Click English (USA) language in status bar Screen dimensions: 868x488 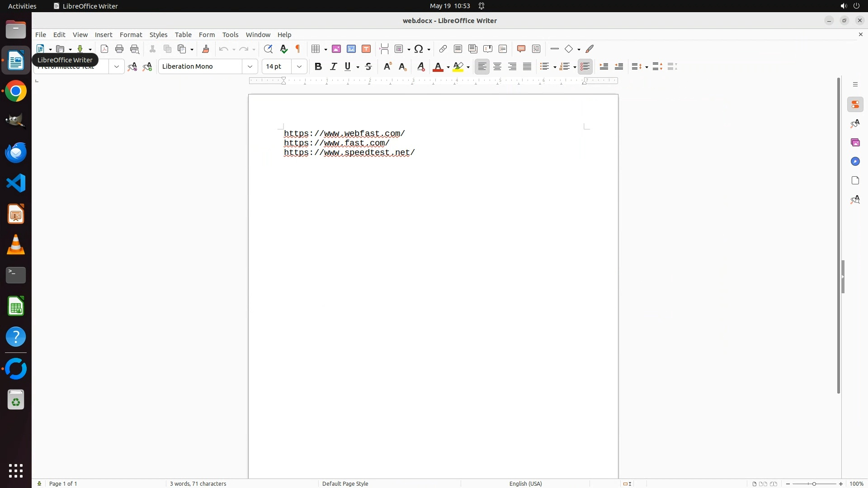tap(525, 483)
